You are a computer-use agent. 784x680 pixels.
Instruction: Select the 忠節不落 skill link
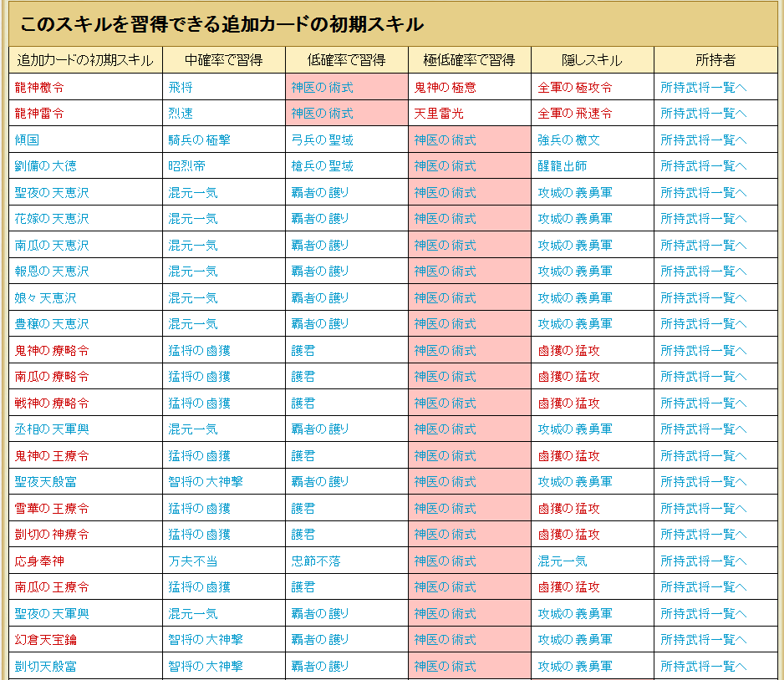316,561
